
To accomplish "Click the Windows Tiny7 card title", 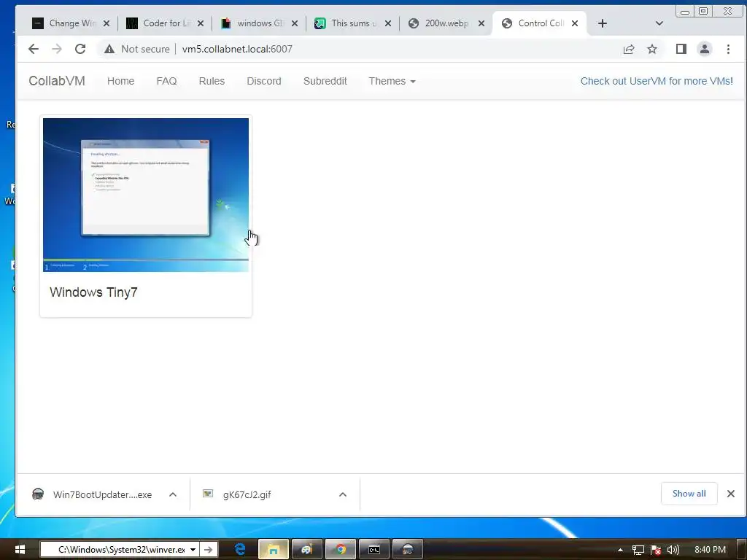I will 93,292.
